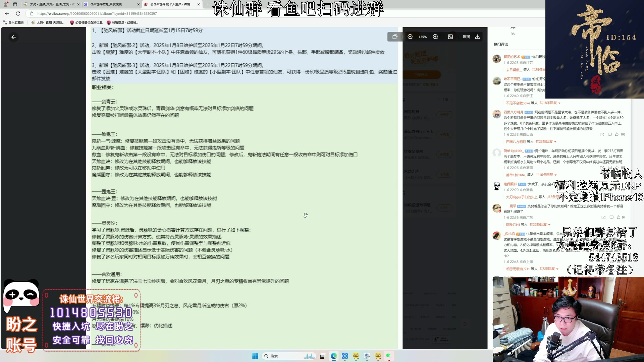Click the weibo.com address bar URL
The width and height of the screenshot is (644, 362).
(97, 13)
